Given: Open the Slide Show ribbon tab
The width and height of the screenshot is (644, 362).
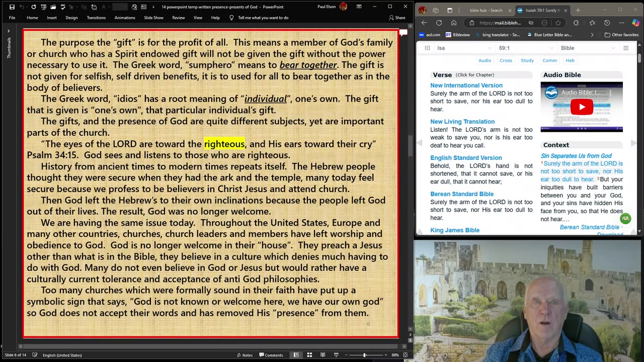Looking at the screenshot, I should pyautogui.click(x=153, y=18).
